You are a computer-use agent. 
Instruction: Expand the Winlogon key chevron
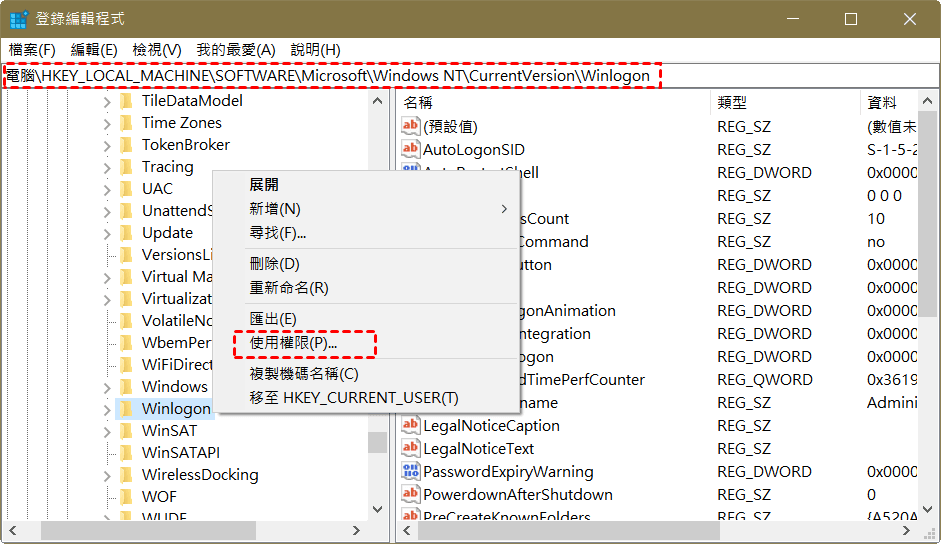pyautogui.click(x=107, y=410)
